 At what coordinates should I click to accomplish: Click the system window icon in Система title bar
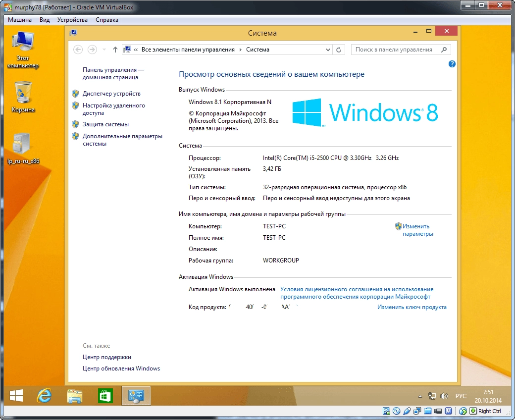73,33
